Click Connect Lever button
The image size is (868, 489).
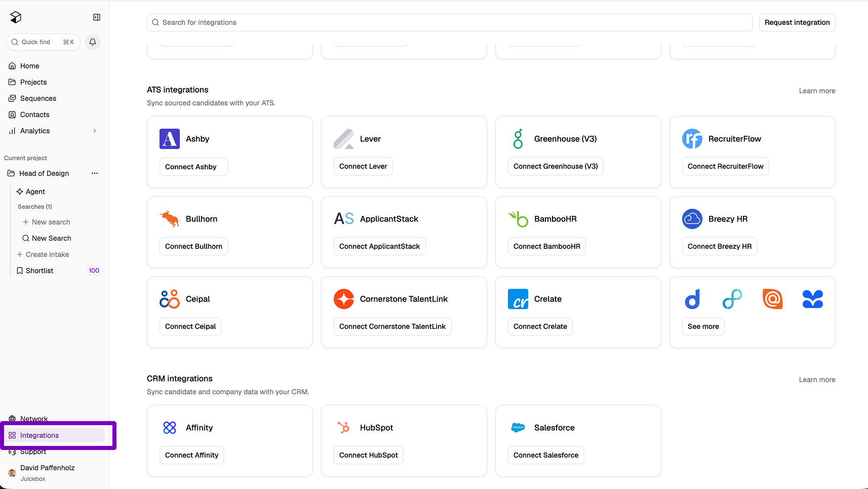tap(363, 166)
